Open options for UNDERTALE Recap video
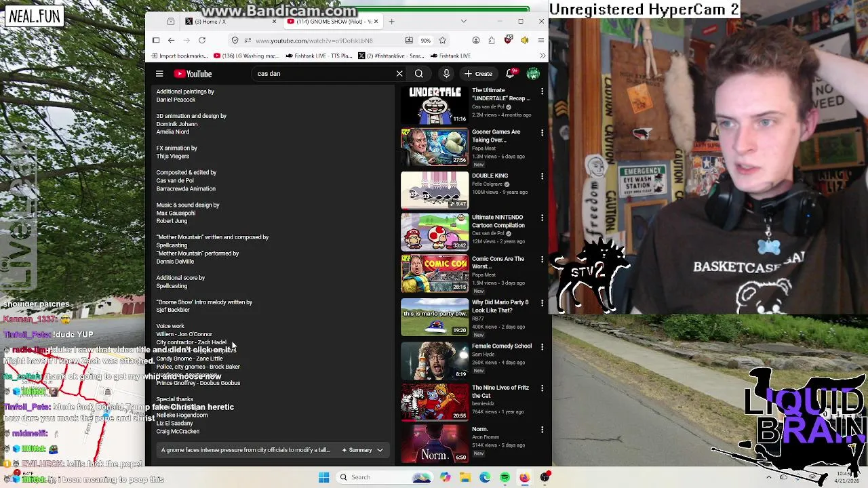 [x=542, y=91]
